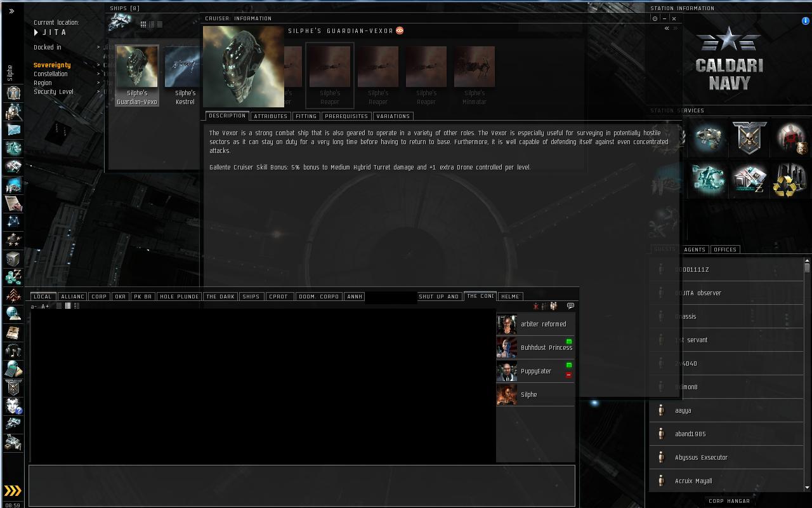
Task: Pin the Cruiser Information window
Action: 655,18
